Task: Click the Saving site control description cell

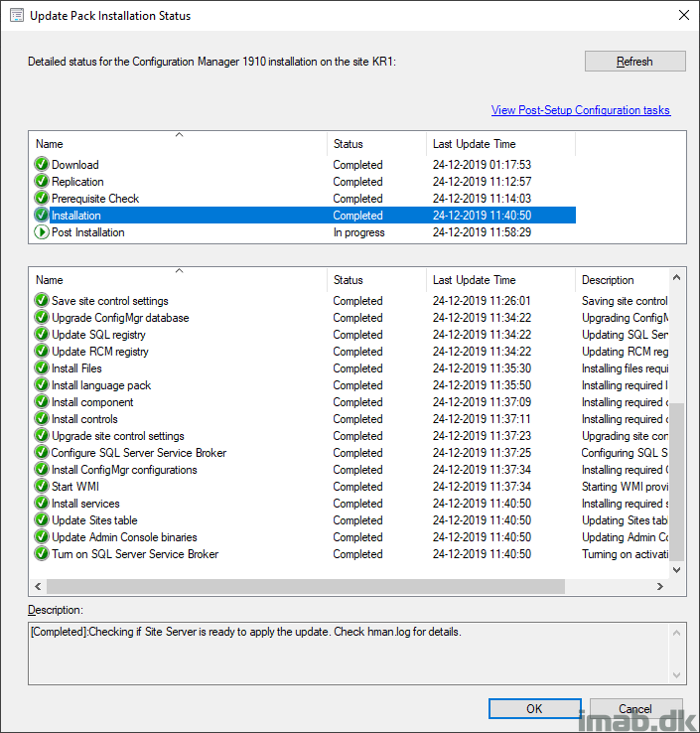Action: tap(625, 301)
